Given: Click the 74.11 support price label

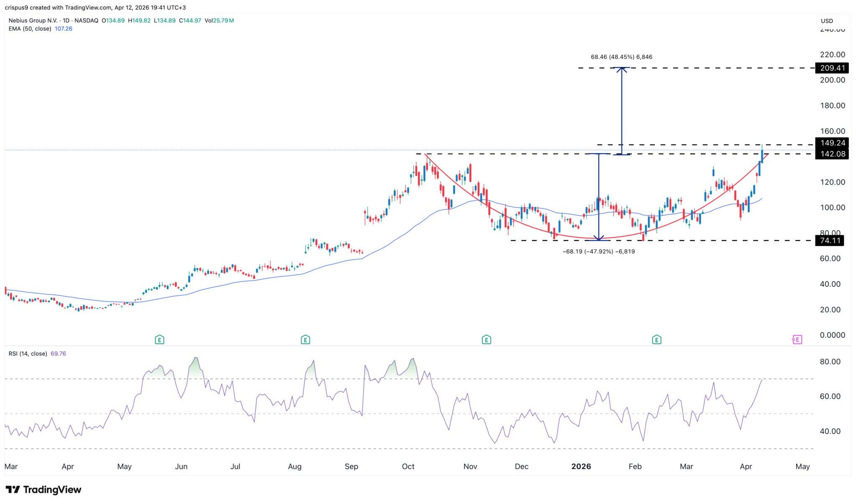Looking at the screenshot, I should [830, 241].
